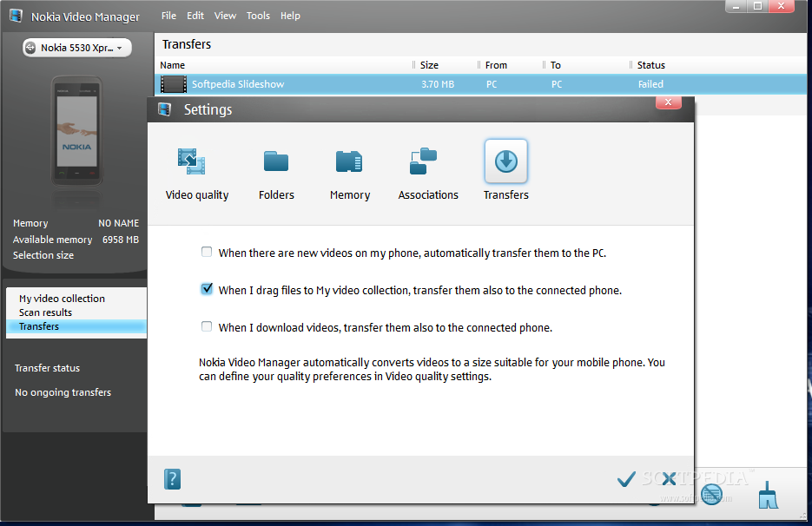Image resolution: width=812 pixels, height=526 pixels.
Task: Close the Settings dialog
Action: pyautogui.click(x=668, y=102)
